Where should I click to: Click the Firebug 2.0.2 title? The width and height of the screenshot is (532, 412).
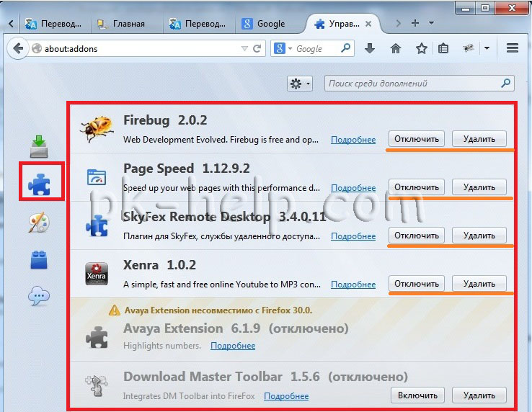tap(165, 120)
